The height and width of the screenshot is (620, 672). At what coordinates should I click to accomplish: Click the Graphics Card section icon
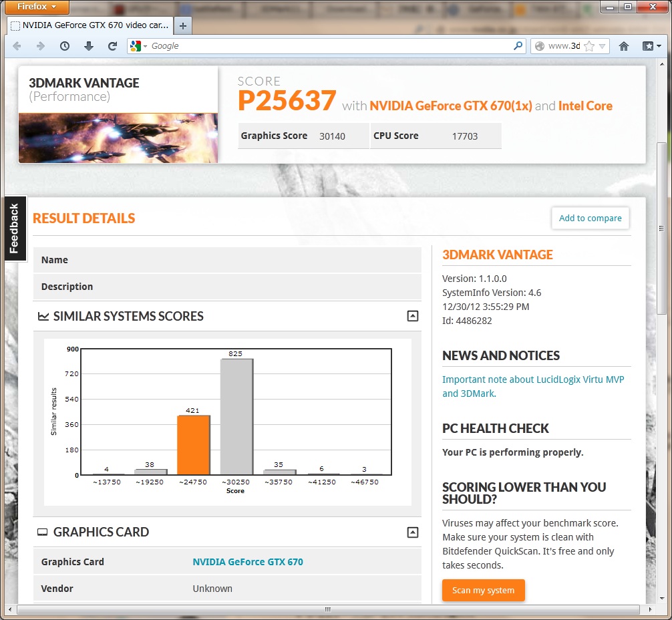pos(43,532)
